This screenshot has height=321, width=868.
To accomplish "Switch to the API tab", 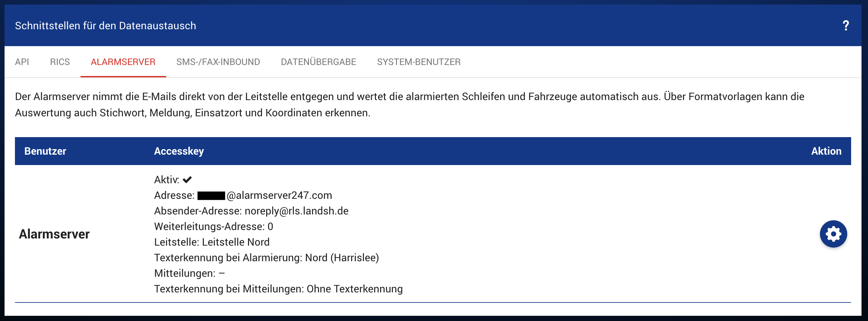I will click(x=22, y=62).
